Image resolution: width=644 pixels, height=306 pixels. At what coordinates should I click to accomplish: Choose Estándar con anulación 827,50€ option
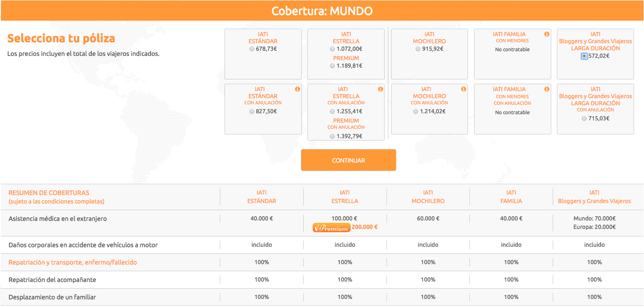click(252, 112)
